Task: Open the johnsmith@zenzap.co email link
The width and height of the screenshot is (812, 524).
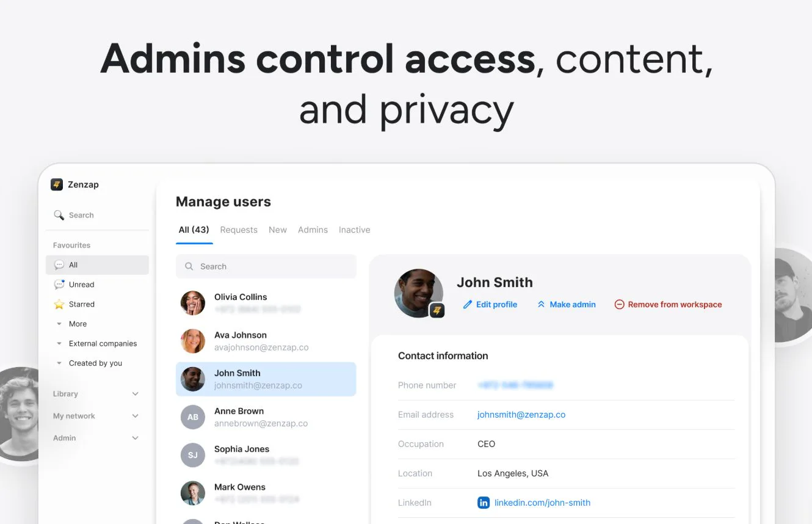Action: click(521, 415)
